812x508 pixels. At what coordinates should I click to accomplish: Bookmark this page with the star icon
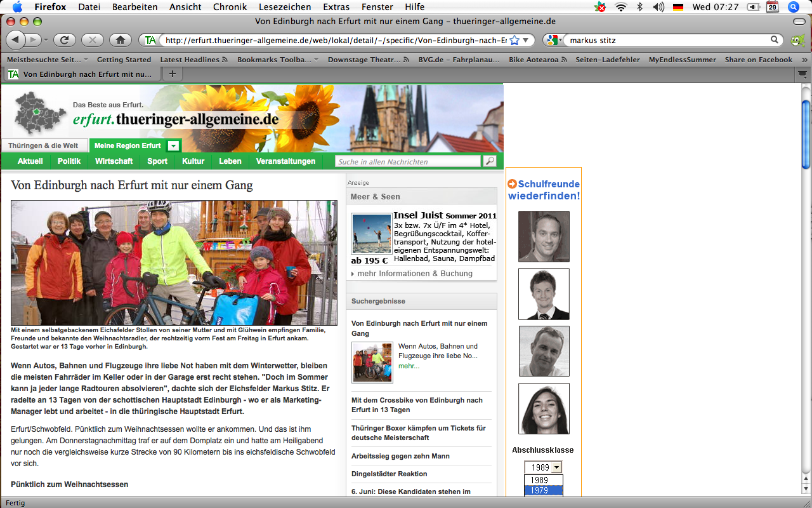tap(514, 40)
